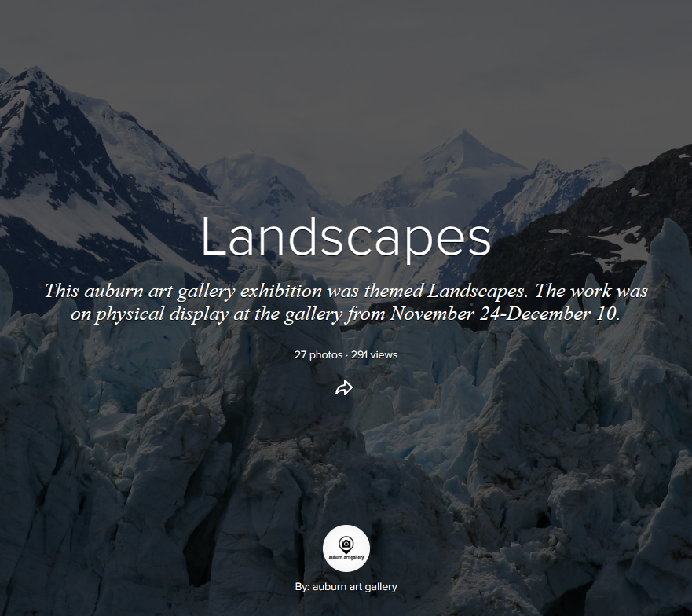Select the 291 views count
The image size is (692, 616).
click(374, 354)
